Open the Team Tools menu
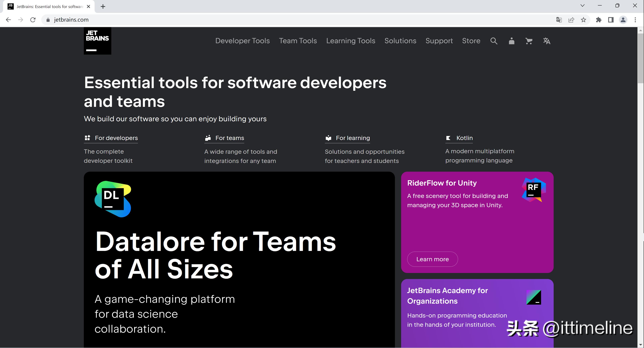The height and width of the screenshot is (348, 644). point(298,41)
